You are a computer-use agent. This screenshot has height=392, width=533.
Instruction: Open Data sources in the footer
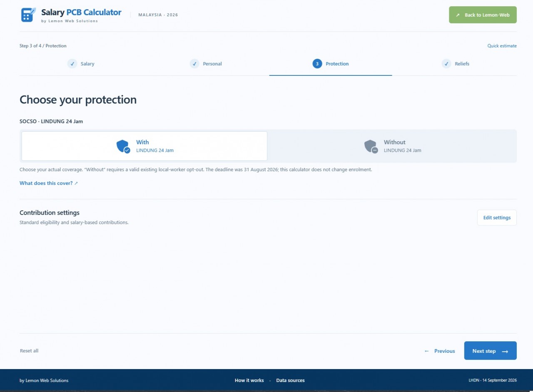point(290,380)
